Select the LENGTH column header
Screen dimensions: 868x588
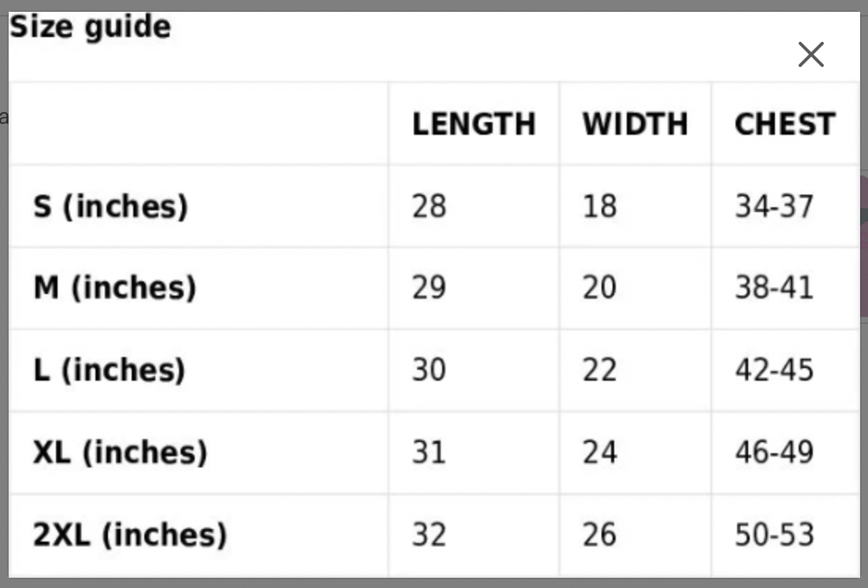[x=474, y=125]
